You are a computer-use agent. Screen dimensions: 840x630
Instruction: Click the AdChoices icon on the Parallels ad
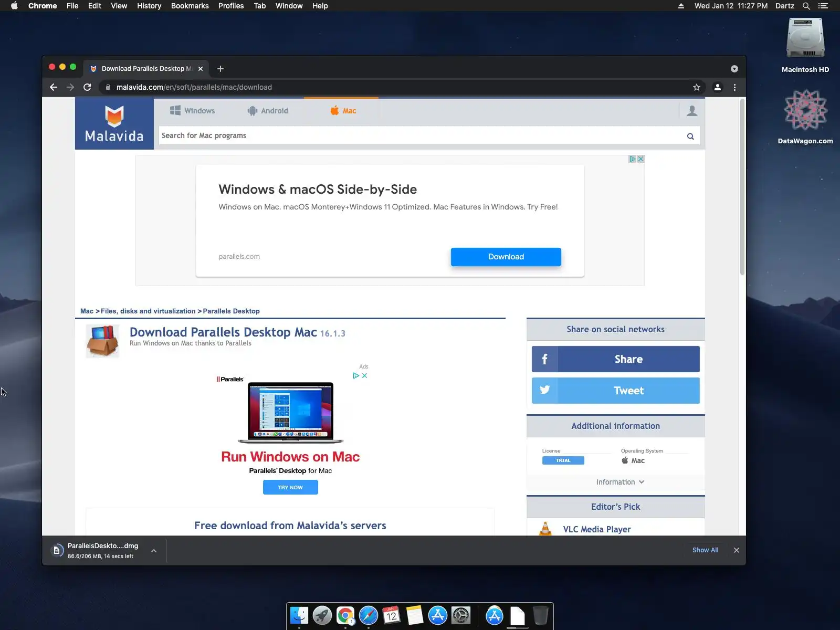(356, 376)
